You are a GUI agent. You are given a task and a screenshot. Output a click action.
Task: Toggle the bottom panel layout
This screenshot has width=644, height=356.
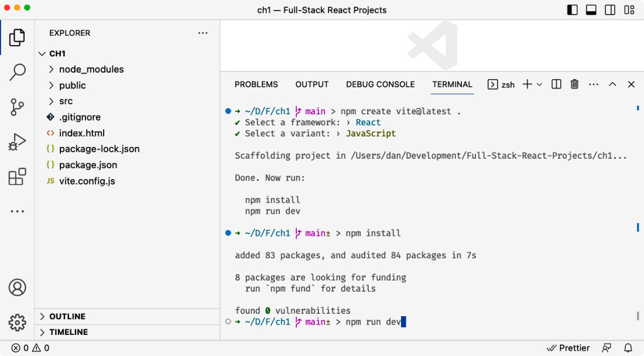[591, 10]
